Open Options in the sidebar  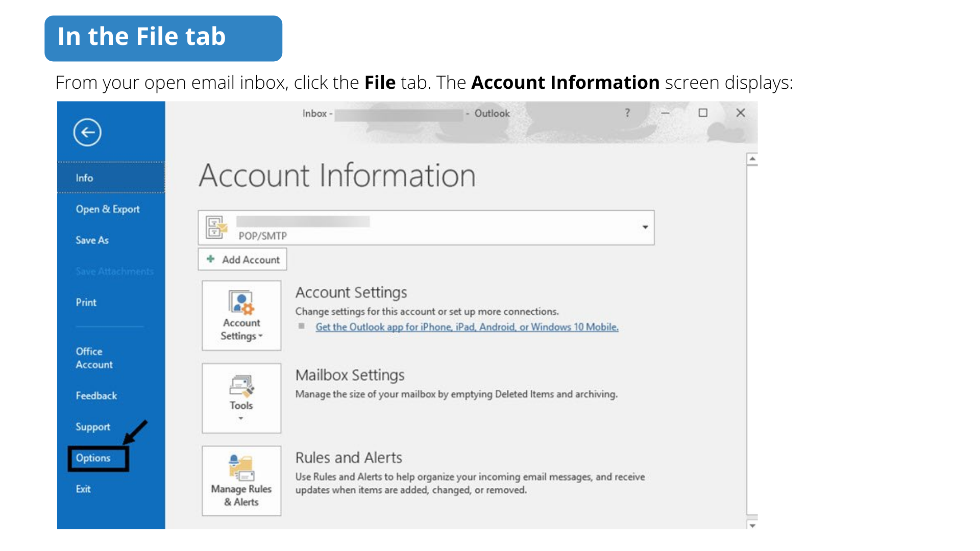tap(93, 458)
